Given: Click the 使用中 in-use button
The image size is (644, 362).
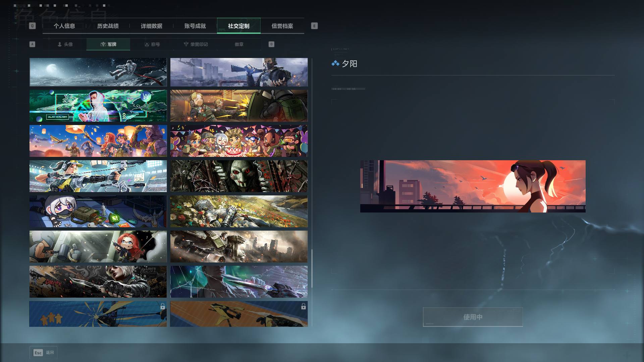Looking at the screenshot, I should 473,317.
